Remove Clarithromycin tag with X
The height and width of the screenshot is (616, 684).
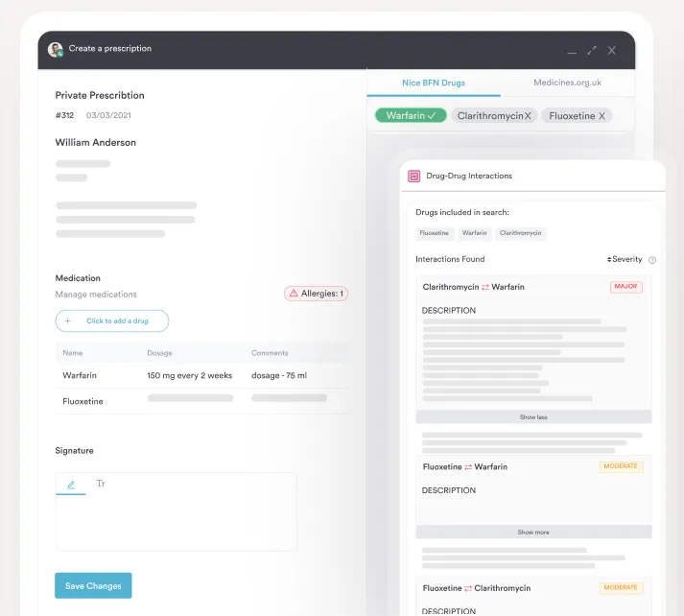528,116
